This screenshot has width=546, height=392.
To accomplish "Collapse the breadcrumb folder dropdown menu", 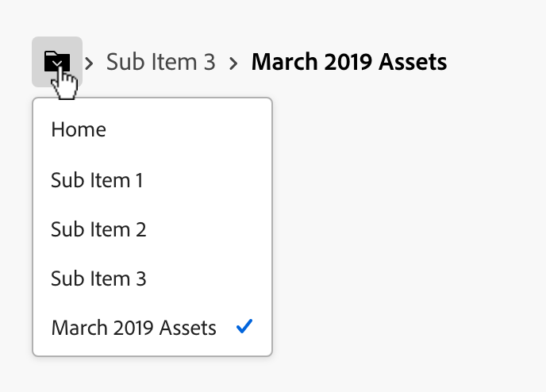I will (56, 61).
